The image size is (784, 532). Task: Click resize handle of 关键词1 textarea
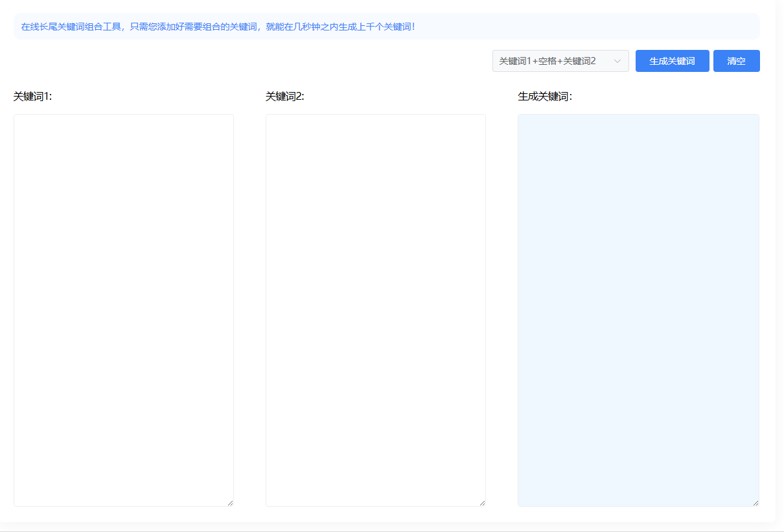click(x=229, y=502)
